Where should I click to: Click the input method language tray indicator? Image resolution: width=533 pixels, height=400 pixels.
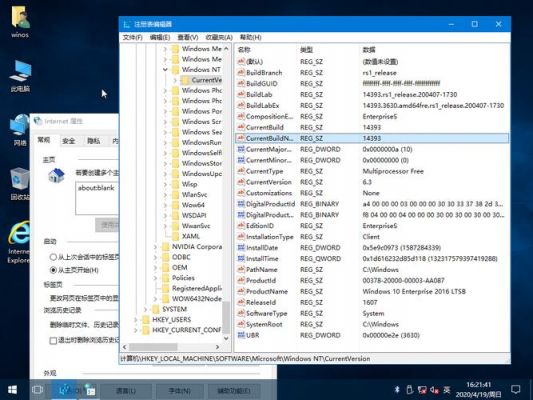[446, 390]
